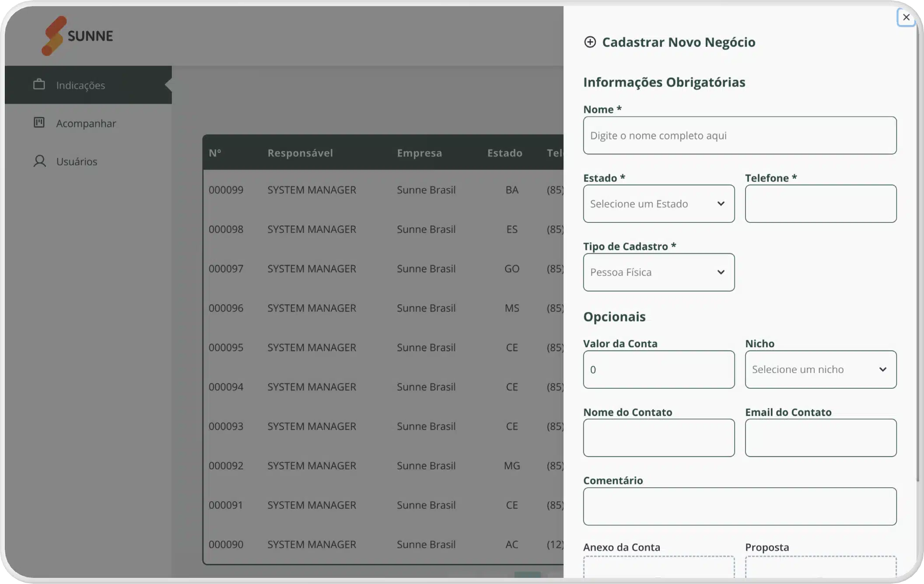Image resolution: width=924 pixels, height=584 pixels.
Task: Click SYSTEM MANAGER in row 000092
Action: pos(311,466)
